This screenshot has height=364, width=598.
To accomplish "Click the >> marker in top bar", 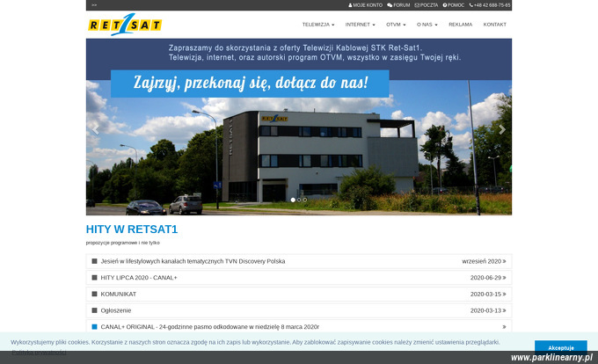I will [94, 5].
